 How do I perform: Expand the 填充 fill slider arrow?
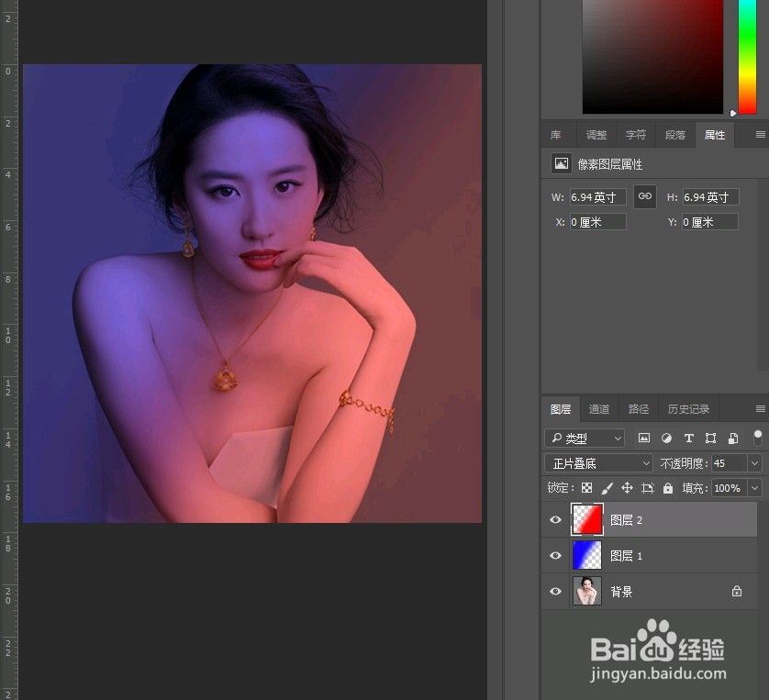click(x=755, y=488)
